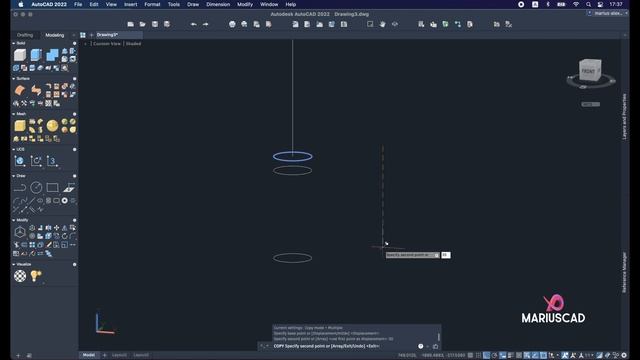Collapse the UCS section triangle
Image resolution: width=640 pixels, height=360 pixels.
pyautogui.click(x=13, y=150)
